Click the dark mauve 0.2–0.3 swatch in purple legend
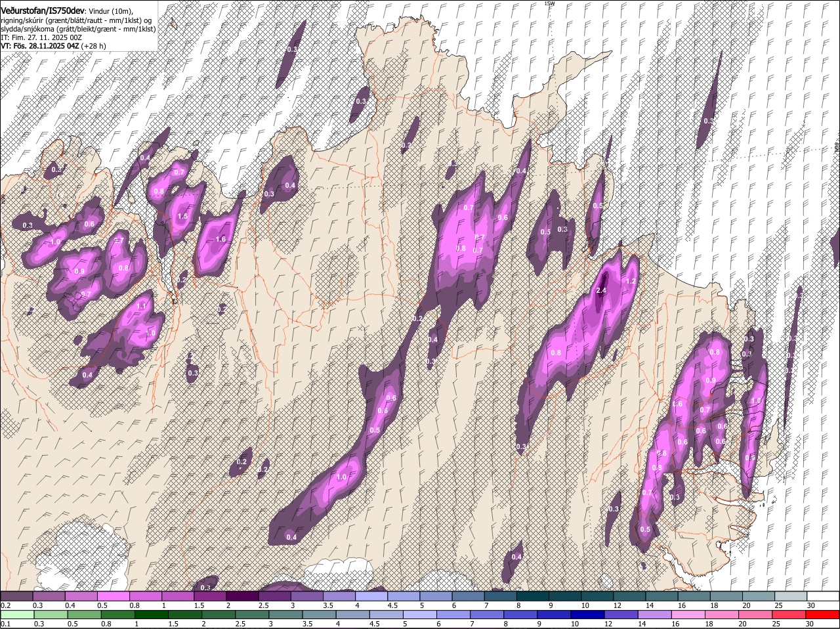Screen dimensions: 840x629 (18, 596)
